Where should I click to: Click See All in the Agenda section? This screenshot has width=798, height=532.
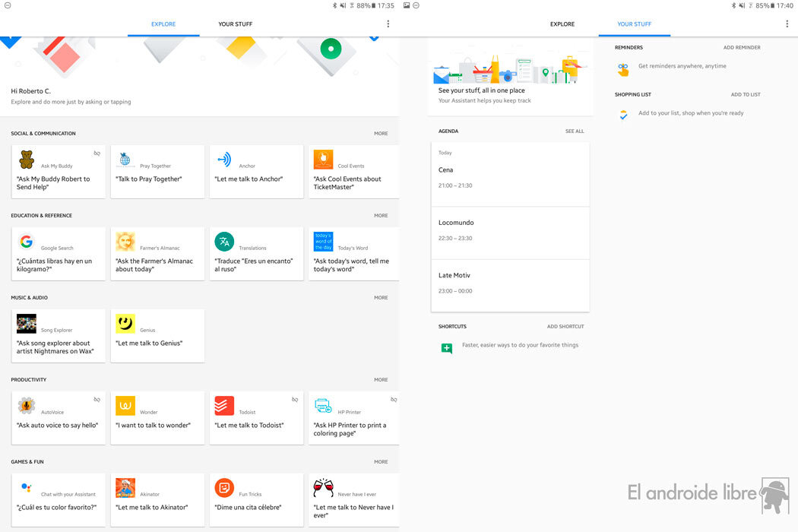(575, 131)
